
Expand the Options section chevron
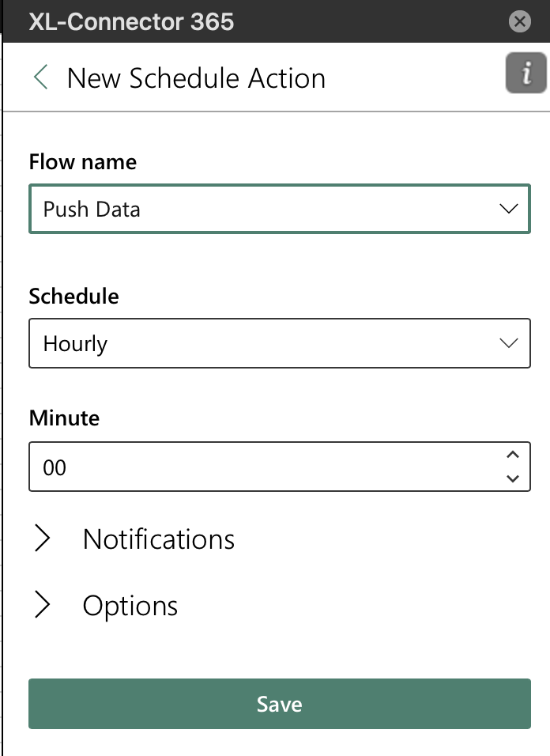43,605
